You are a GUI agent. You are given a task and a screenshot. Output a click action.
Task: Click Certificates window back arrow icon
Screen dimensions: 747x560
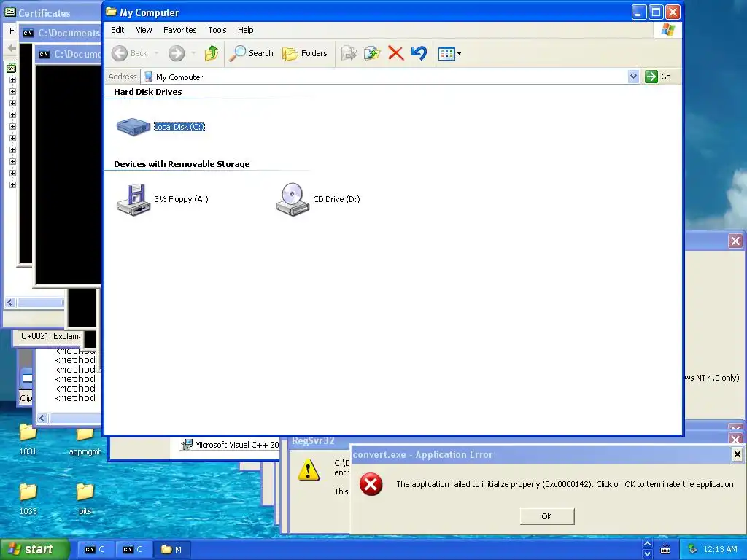pos(12,47)
